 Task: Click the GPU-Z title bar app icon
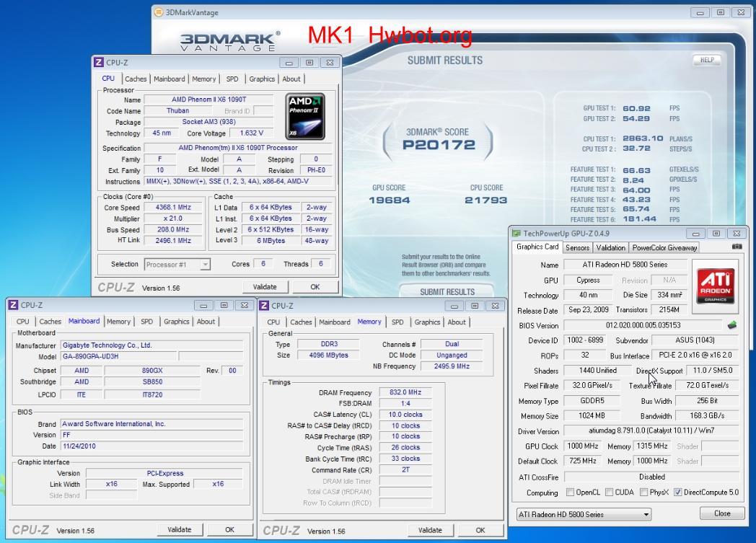pyautogui.click(x=517, y=233)
